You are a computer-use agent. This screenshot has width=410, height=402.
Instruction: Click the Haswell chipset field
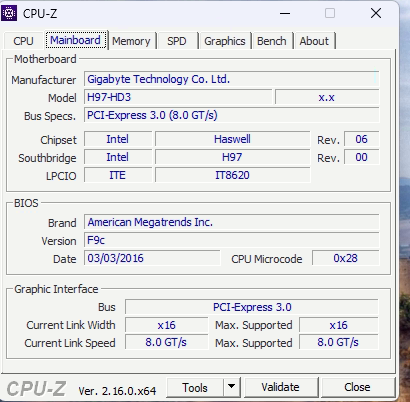(232, 139)
